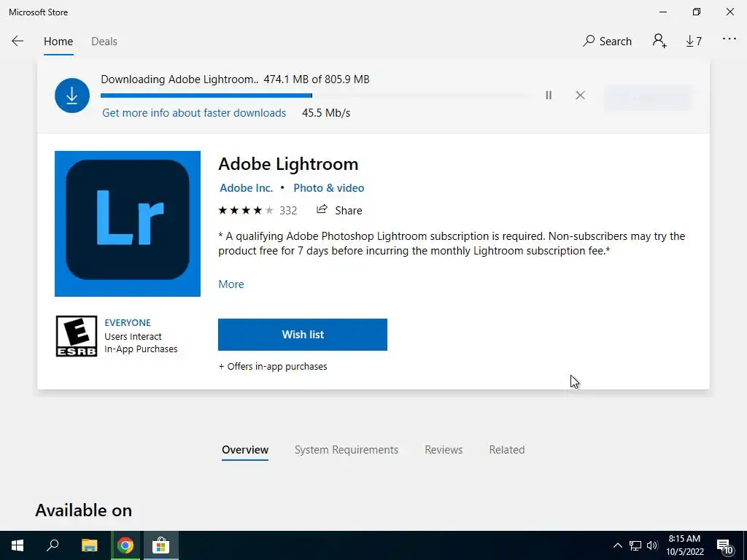Open the Related tab

507,449
